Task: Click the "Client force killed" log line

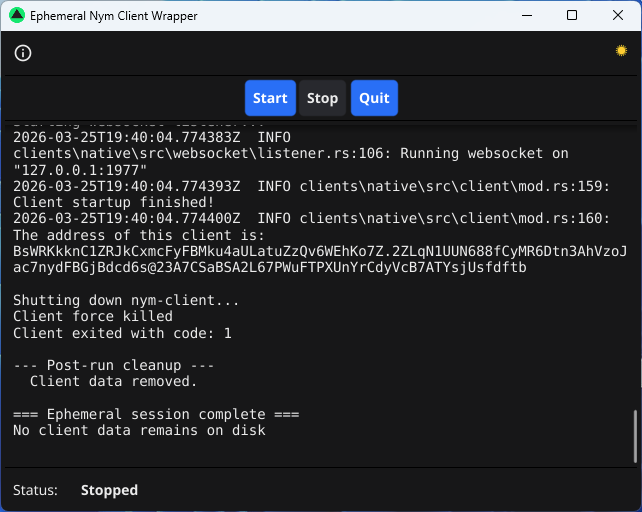Action: pos(93,316)
